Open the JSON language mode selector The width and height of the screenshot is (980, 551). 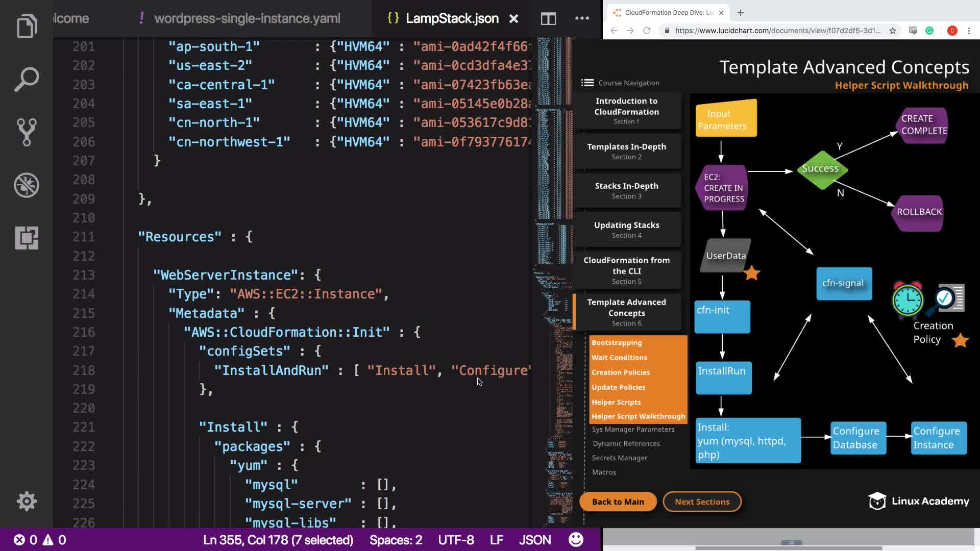(535, 540)
